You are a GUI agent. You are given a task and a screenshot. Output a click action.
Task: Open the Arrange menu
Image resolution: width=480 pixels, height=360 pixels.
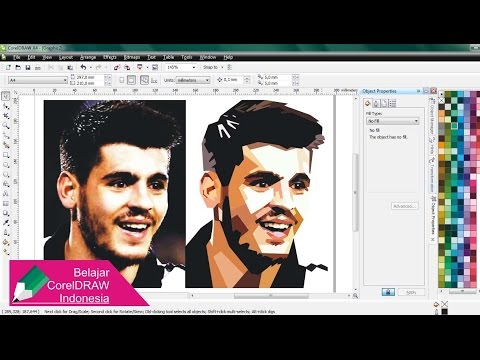[x=88, y=57]
